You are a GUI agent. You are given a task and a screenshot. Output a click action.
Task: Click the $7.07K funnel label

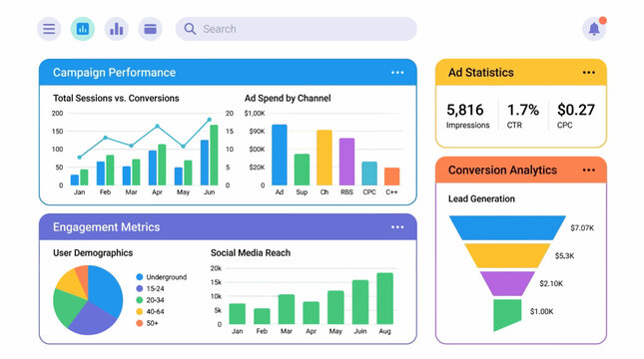point(582,227)
